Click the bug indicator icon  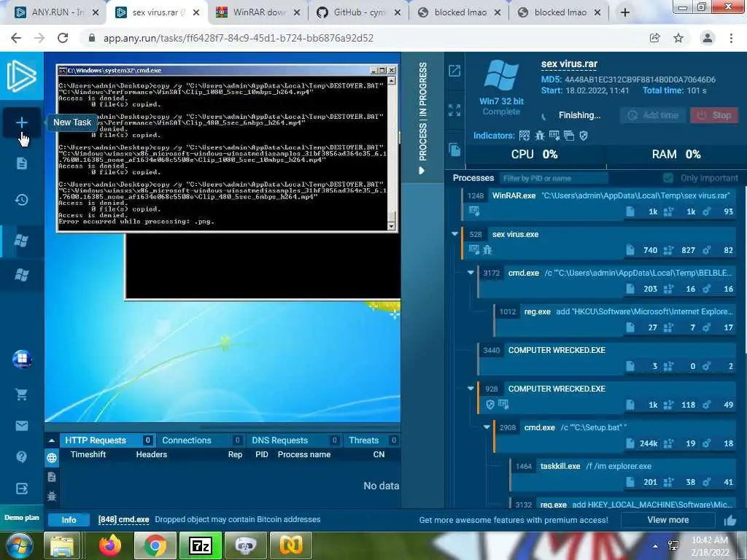point(539,136)
